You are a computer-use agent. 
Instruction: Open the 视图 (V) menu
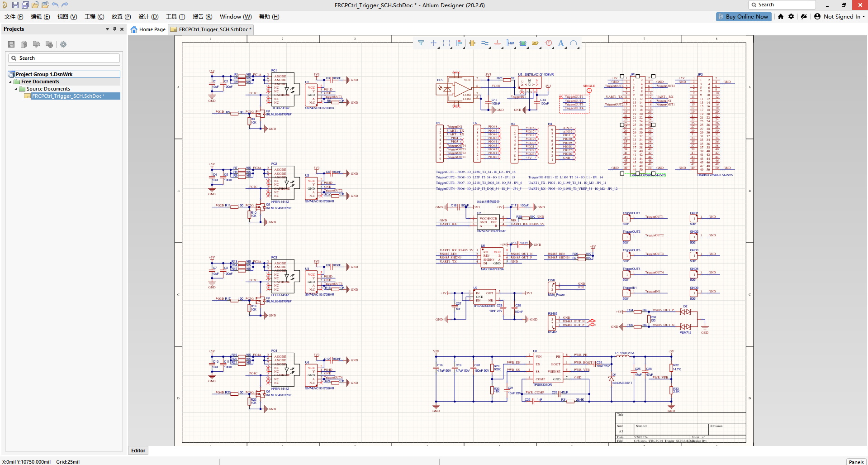67,17
